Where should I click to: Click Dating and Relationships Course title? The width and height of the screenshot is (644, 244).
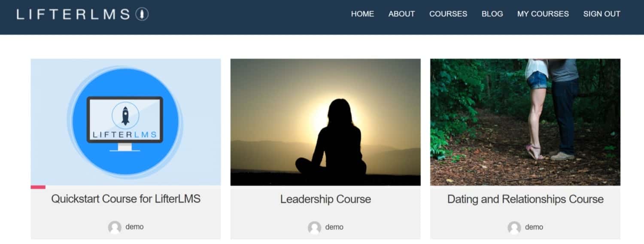tap(525, 199)
